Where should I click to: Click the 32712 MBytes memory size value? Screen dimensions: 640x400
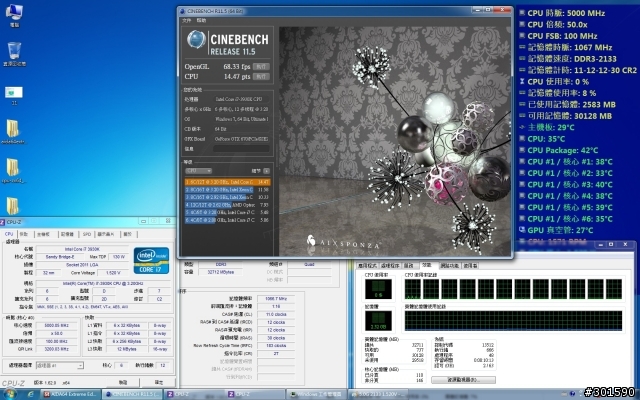click(220, 272)
